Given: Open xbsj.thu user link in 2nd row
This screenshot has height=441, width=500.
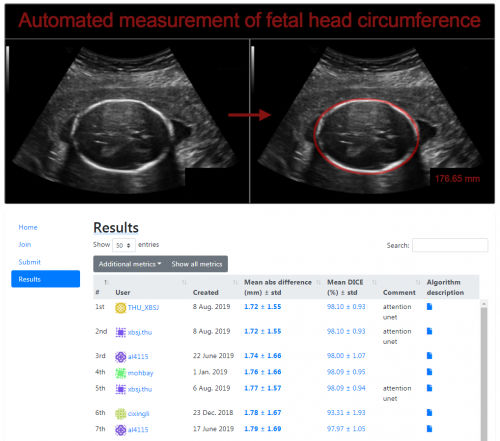Looking at the screenshot, I should point(140,332).
